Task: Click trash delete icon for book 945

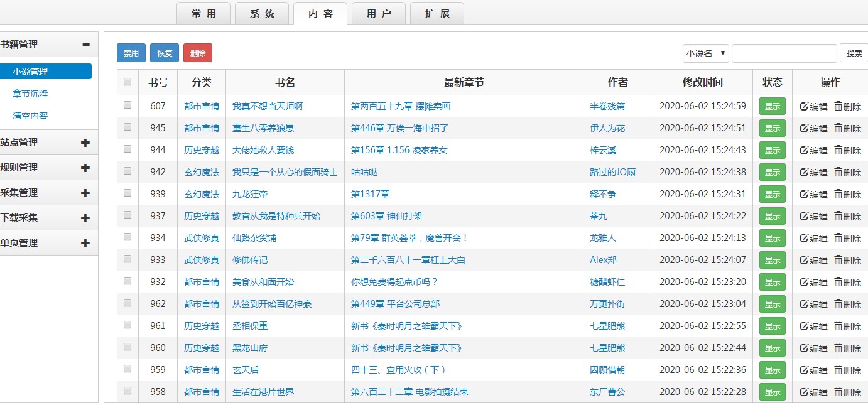Action: pos(838,128)
